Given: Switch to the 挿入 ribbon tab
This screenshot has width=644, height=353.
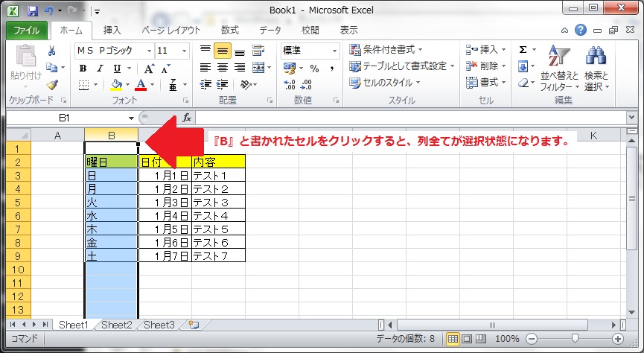Looking at the screenshot, I should [x=112, y=31].
